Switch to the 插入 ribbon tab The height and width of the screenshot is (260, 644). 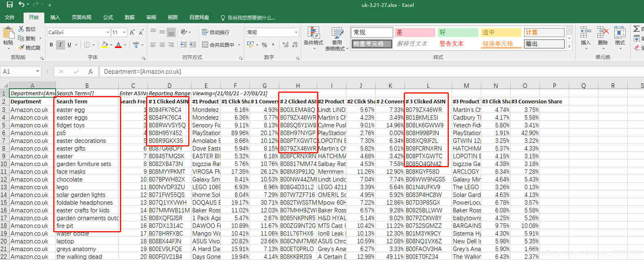pyautogui.click(x=55, y=17)
